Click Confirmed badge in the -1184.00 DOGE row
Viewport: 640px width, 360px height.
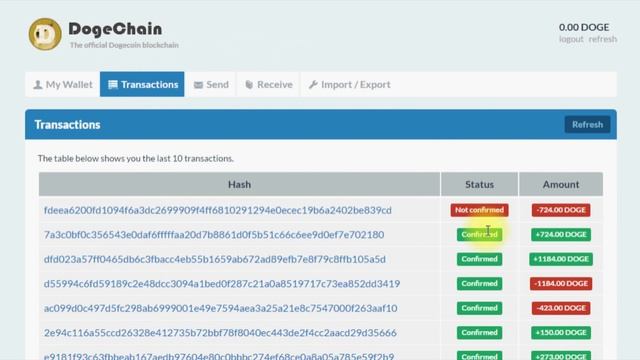click(x=479, y=284)
